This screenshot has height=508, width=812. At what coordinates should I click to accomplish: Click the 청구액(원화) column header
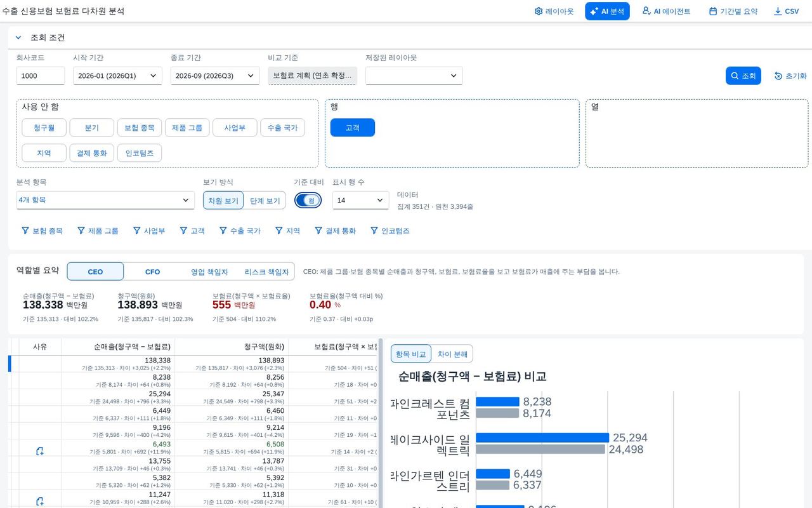232,347
